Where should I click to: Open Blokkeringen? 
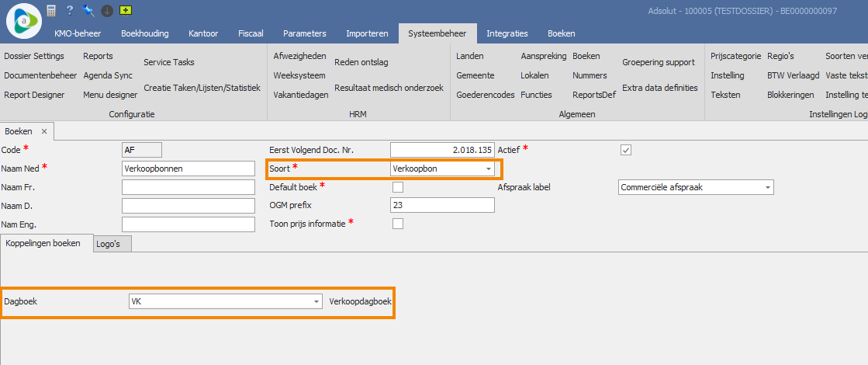click(x=790, y=95)
